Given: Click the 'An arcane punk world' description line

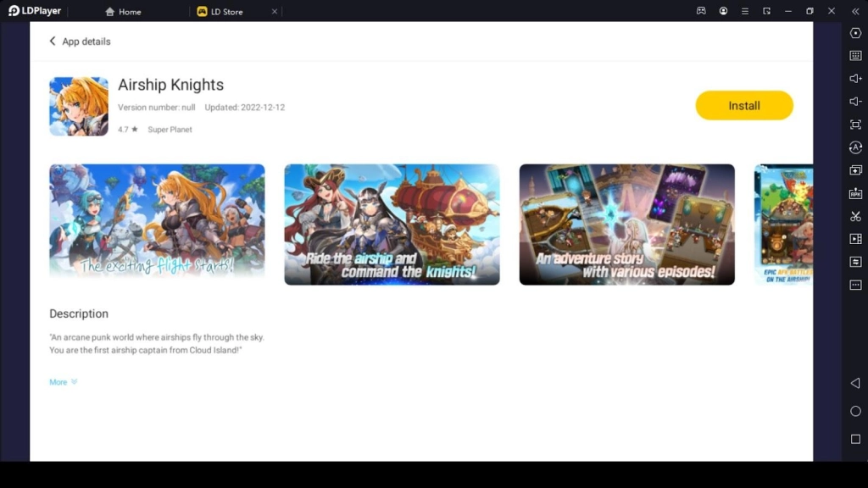Looking at the screenshot, I should coord(157,337).
